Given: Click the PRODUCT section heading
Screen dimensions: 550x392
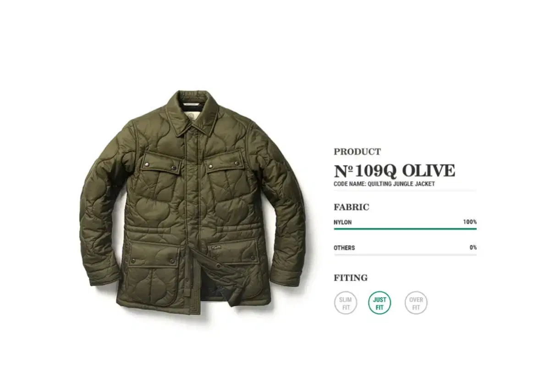Looking at the screenshot, I should [x=357, y=152].
